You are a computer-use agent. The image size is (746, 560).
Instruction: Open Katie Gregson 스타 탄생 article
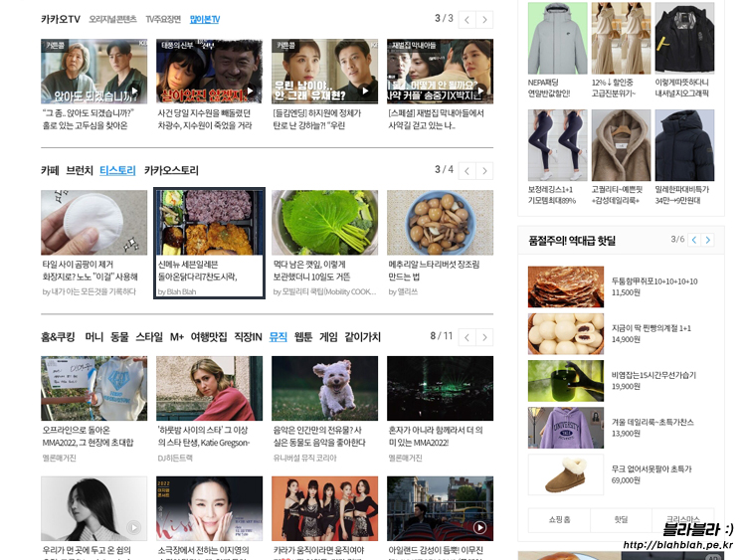[x=204, y=437]
